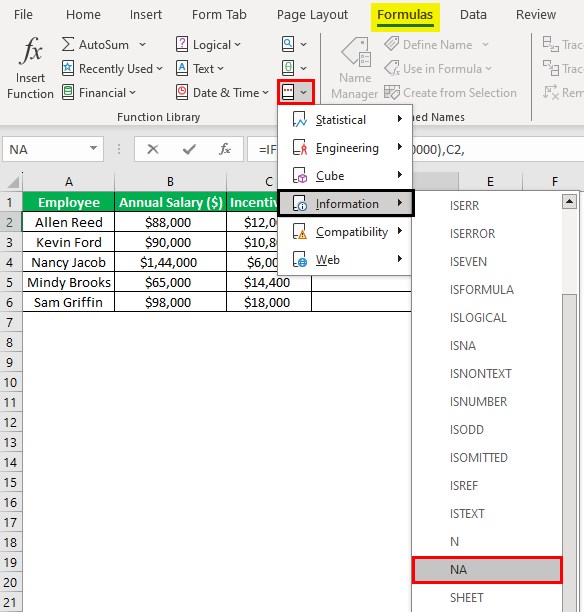Click the More Functions icon
This screenshot has width=584, height=612.
tap(288, 93)
